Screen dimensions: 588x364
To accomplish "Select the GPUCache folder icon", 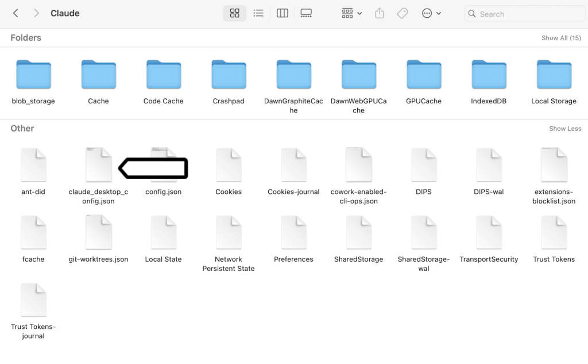I will pyautogui.click(x=424, y=75).
